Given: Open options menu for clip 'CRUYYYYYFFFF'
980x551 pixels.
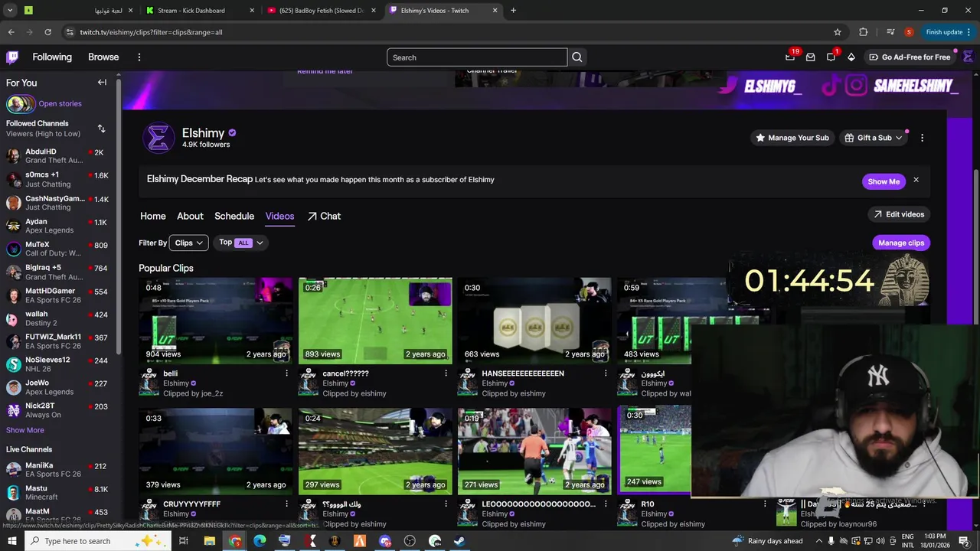Looking at the screenshot, I should (x=287, y=504).
